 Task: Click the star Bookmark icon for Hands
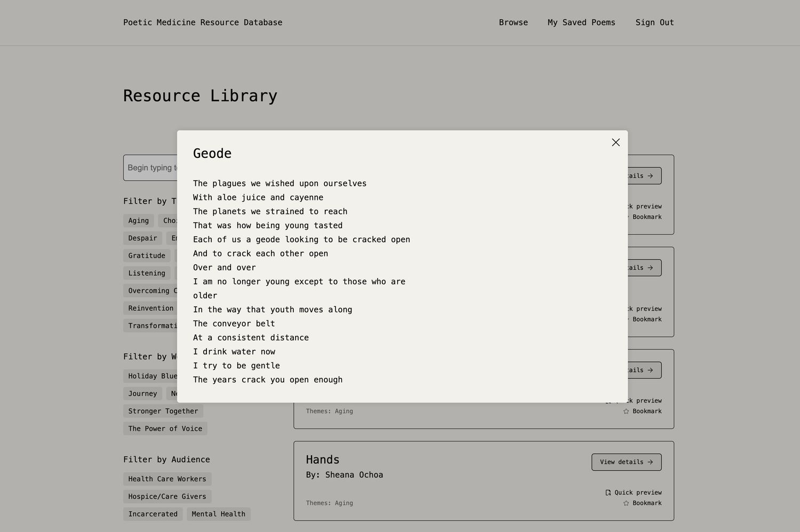tap(626, 503)
